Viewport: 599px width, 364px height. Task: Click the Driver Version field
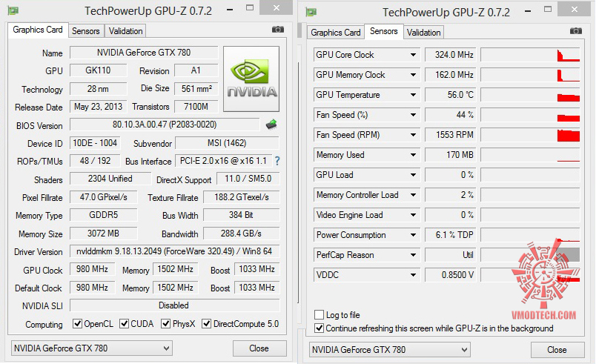point(174,251)
